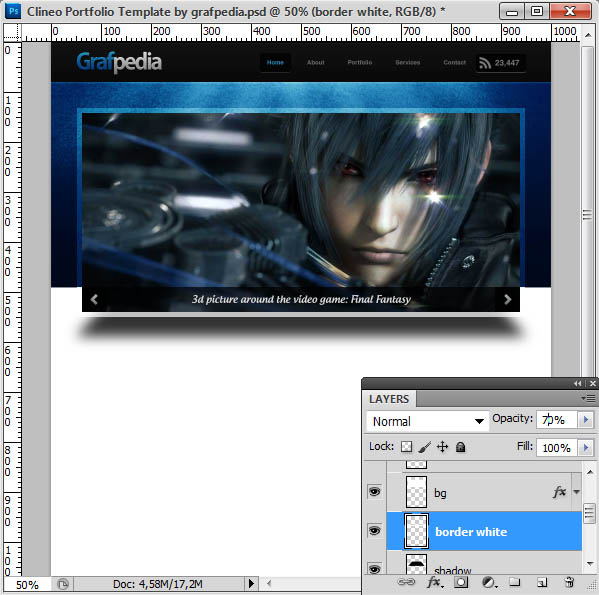This screenshot has width=599, height=595.
Task: Click the link layers icon
Action: (x=406, y=582)
